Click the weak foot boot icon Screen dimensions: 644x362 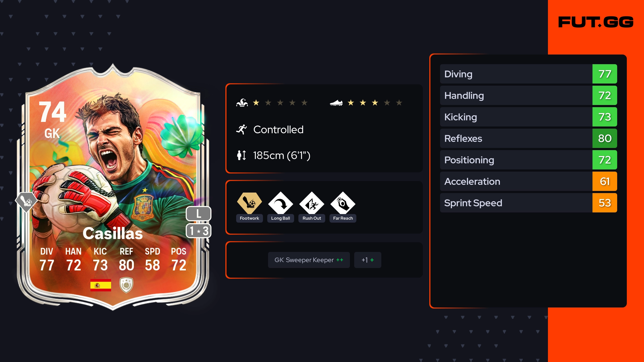pos(336,103)
